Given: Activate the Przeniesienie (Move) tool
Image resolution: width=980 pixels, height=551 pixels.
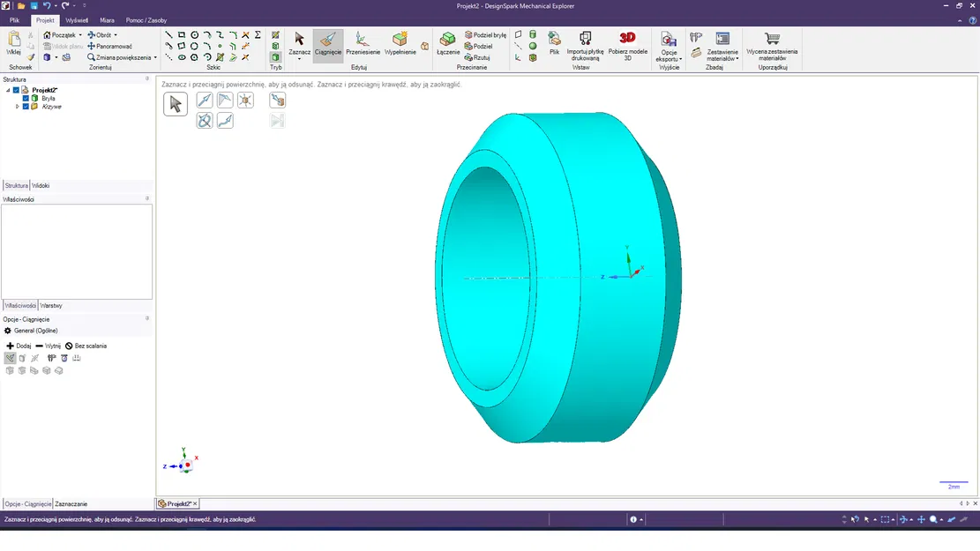Looking at the screenshot, I should (362, 45).
